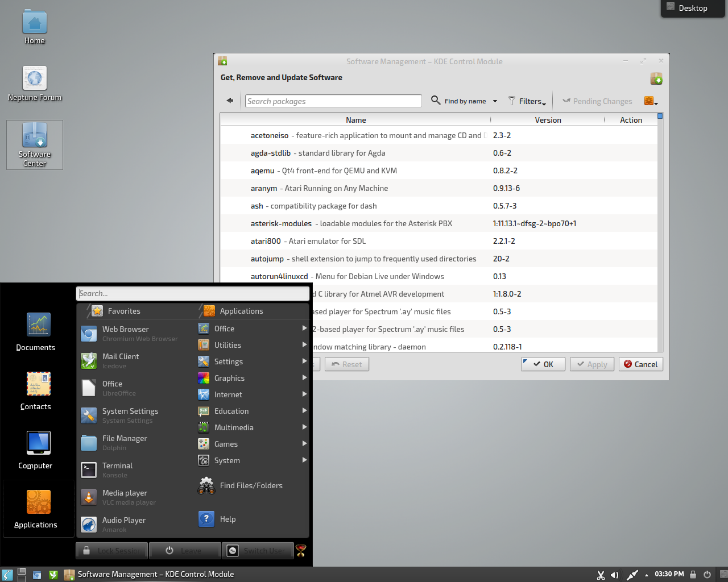The width and height of the screenshot is (728, 582).
Task: Open Icedove Mail Client from Favorites
Action: 135,361
